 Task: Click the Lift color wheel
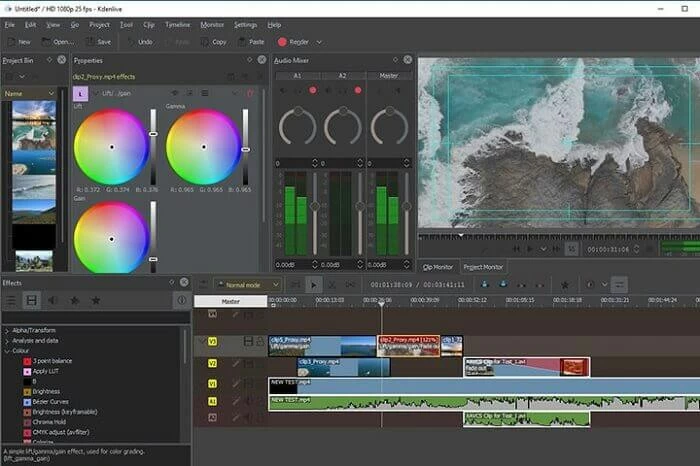click(111, 147)
